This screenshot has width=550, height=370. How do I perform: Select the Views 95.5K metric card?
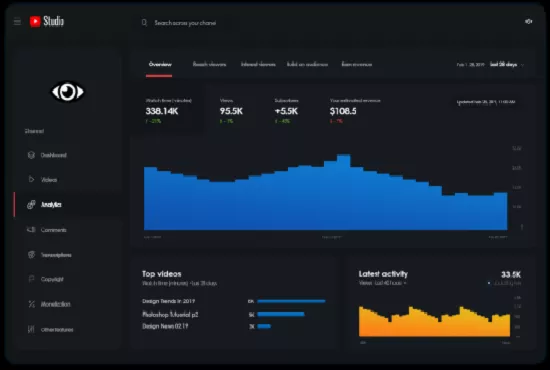[231, 111]
